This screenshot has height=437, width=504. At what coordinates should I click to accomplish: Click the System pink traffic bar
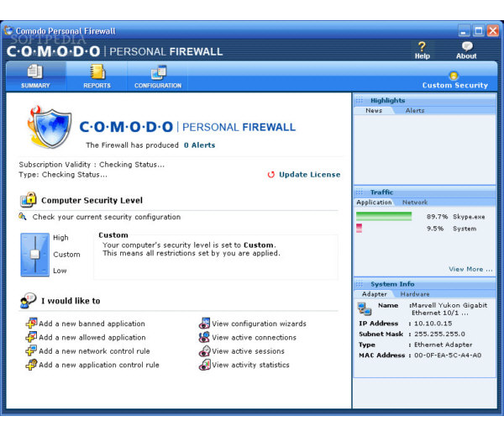(359, 229)
